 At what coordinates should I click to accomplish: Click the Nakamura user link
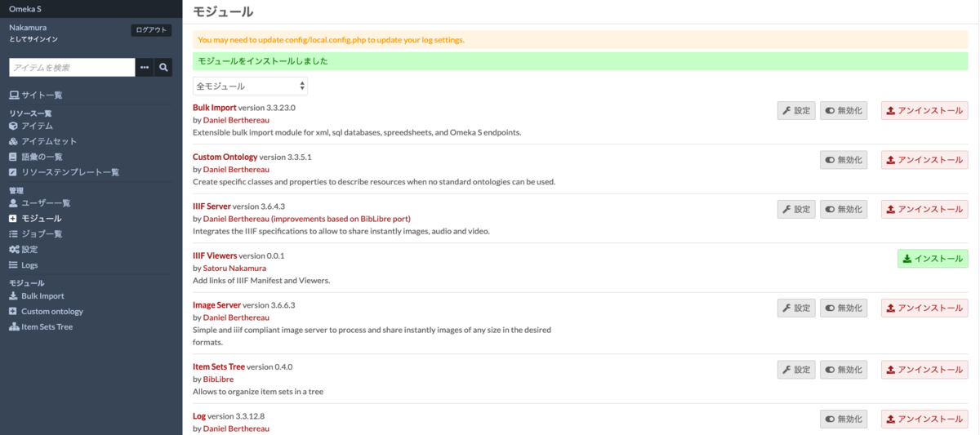[x=28, y=27]
